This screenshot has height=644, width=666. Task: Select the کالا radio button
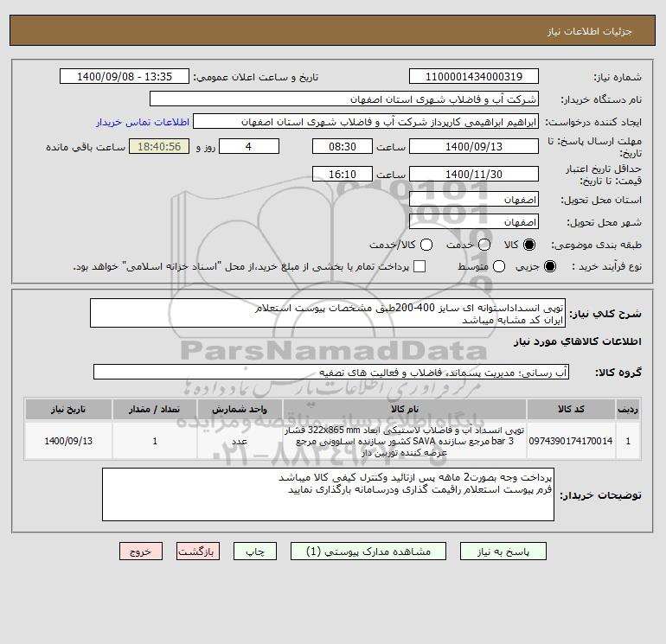(x=529, y=245)
